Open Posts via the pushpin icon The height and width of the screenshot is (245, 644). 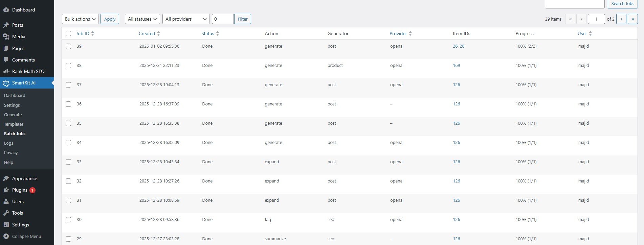point(6,25)
